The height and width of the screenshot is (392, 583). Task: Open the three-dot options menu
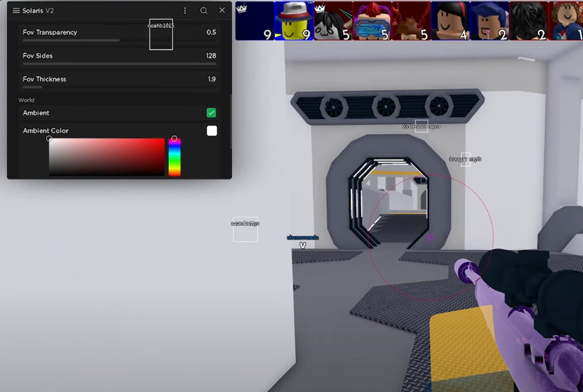[x=185, y=11]
